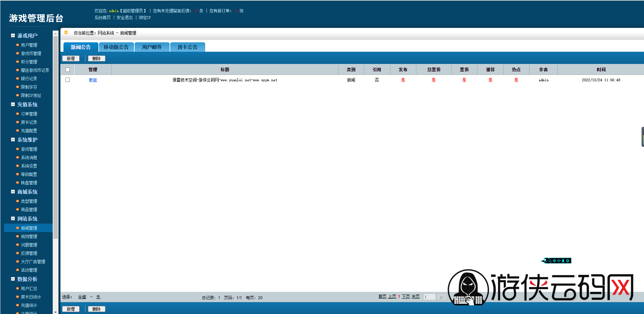Viewport: 644px width, 314px height.
Task: Open 赠送游戏币记录 in the sidebar
Action: tap(35, 70)
